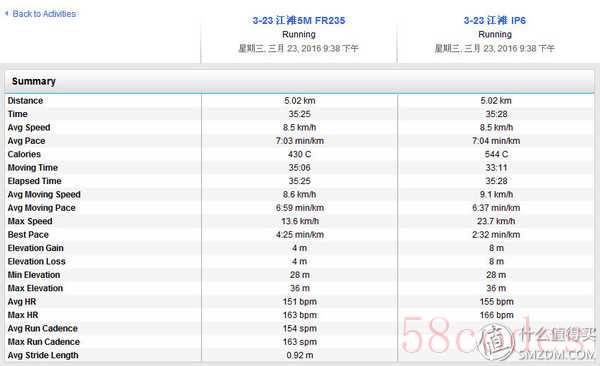Select the Moving Time row label
This screenshot has height=366, width=600.
[x=33, y=168]
